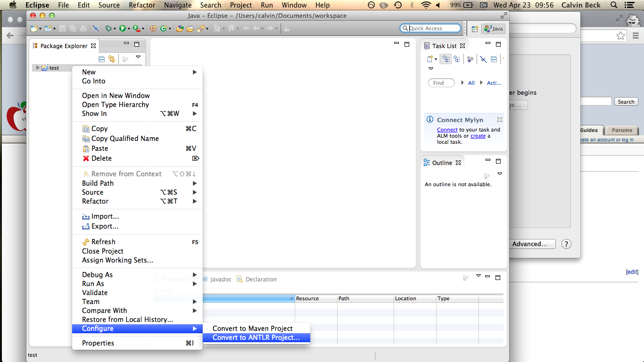
Task: Open the Task List view menu triangle
Action: pos(430,69)
